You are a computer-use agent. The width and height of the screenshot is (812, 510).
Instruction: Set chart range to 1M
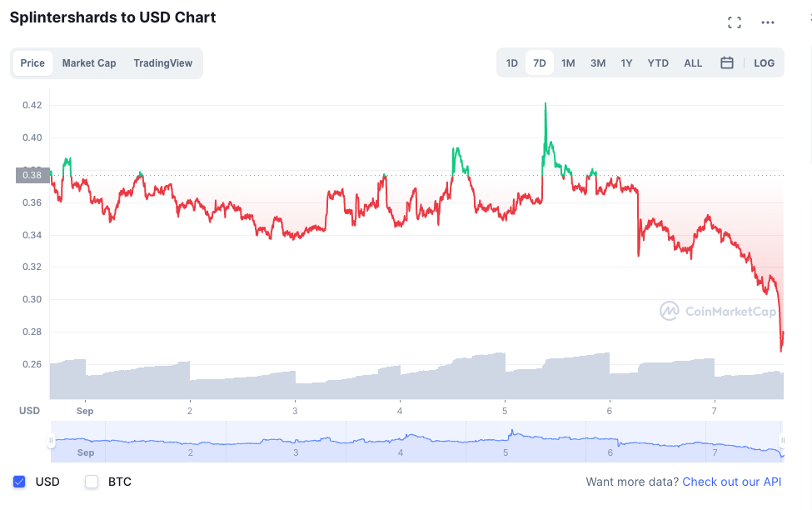tap(568, 63)
